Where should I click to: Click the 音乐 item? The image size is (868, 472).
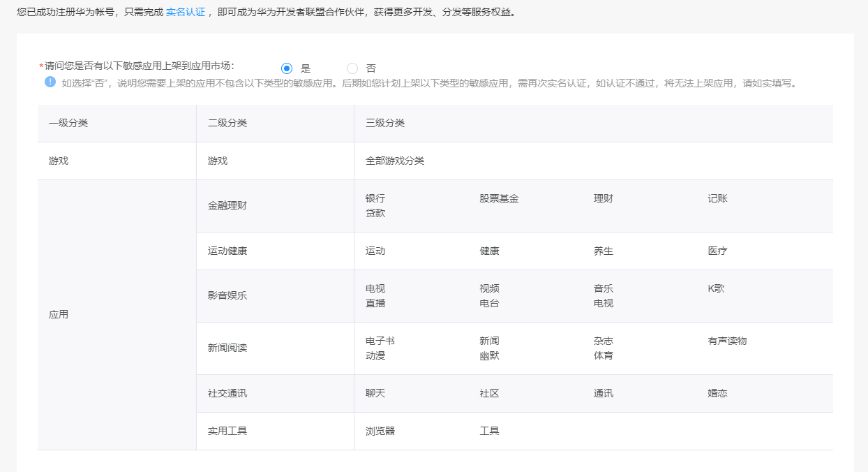pos(604,288)
